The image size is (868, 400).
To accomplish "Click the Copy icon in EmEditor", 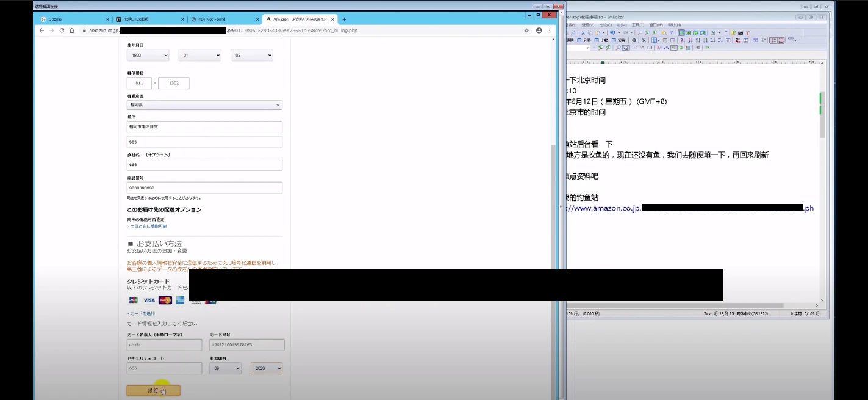I will (590, 32).
